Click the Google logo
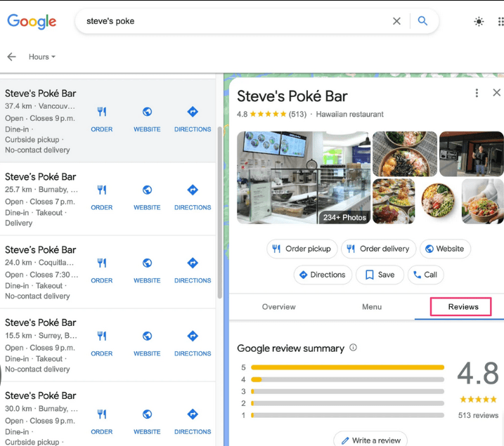 32,22
